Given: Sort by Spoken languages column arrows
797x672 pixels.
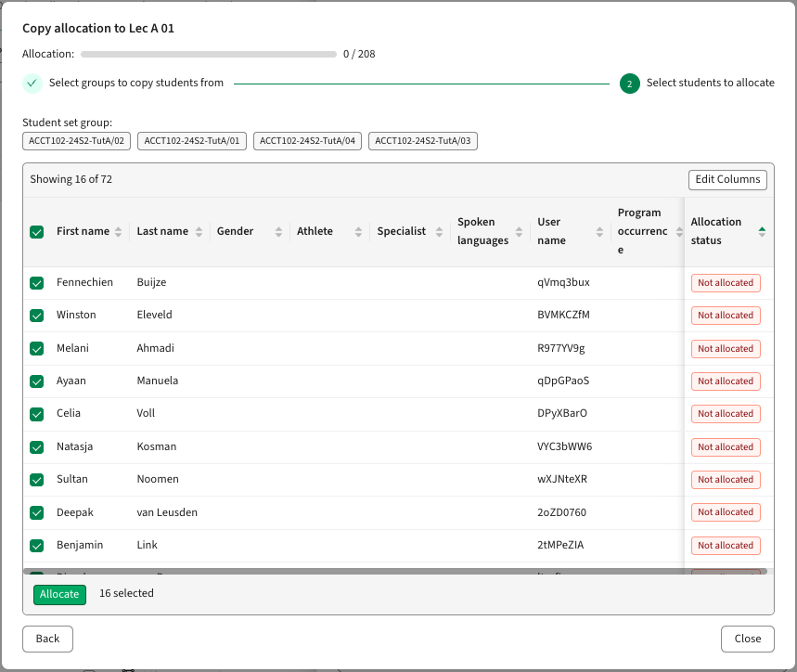Looking at the screenshot, I should pos(519,232).
